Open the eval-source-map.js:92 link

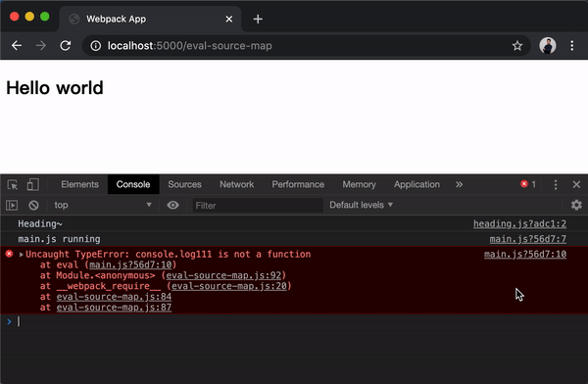click(223, 275)
